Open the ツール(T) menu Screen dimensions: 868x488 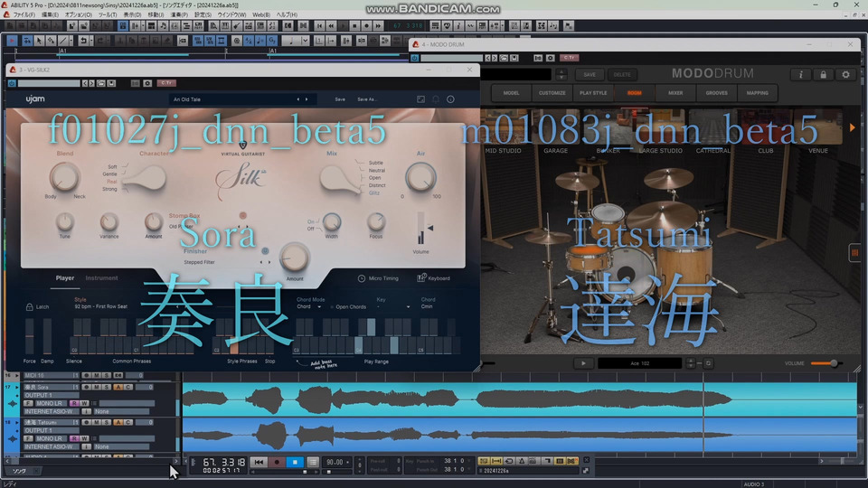[108, 15]
